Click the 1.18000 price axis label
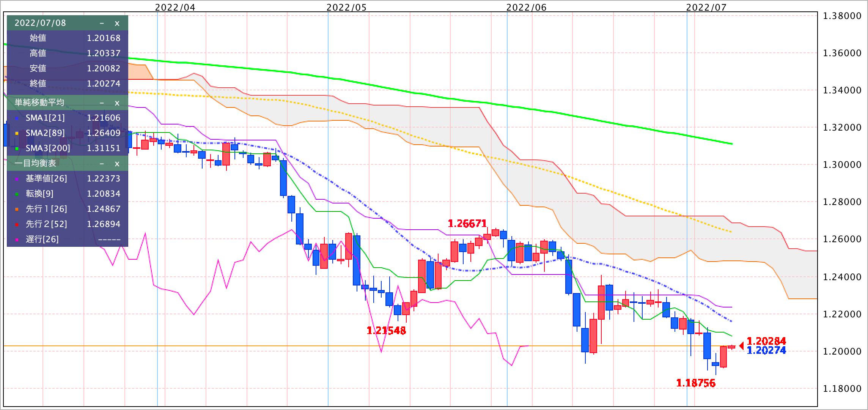 tap(841, 389)
